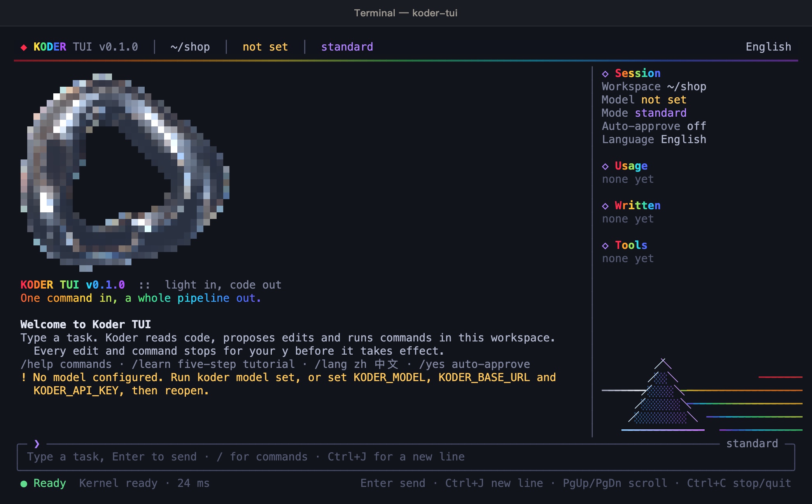Click the pixelated ring logo artwork

[125, 172]
